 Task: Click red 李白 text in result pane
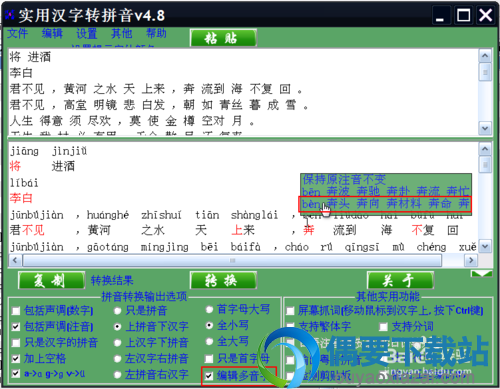click(21, 198)
